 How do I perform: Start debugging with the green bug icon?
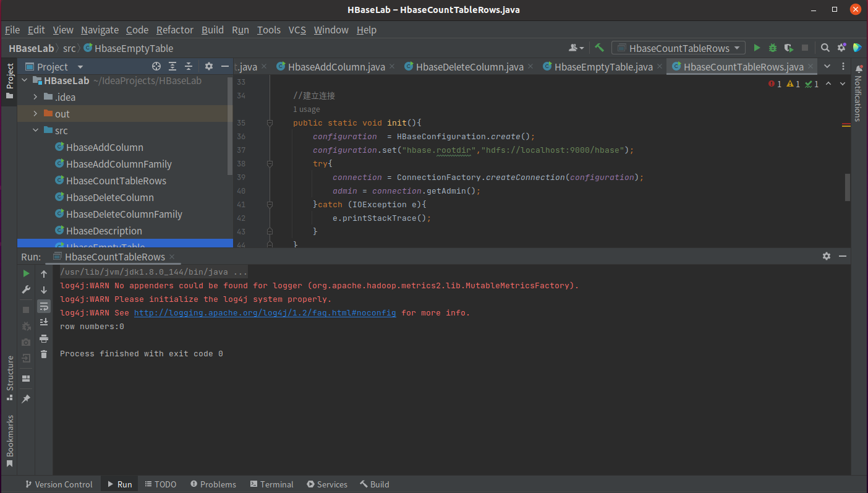tap(773, 48)
